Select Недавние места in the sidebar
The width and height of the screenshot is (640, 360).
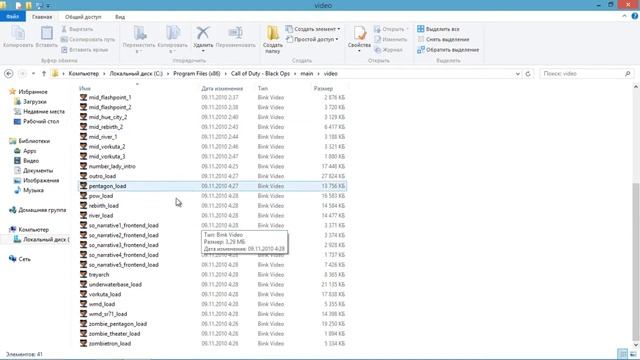click(44, 111)
